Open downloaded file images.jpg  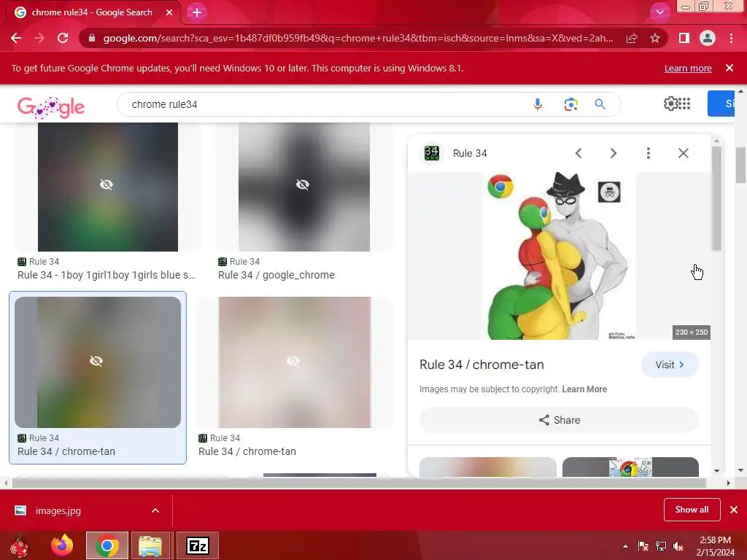(x=58, y=510)
